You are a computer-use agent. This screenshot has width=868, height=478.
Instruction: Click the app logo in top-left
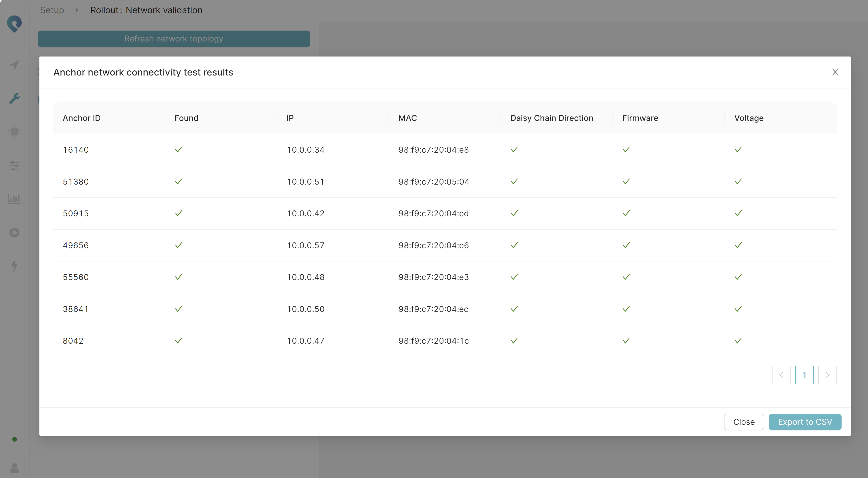pos(14,24)
